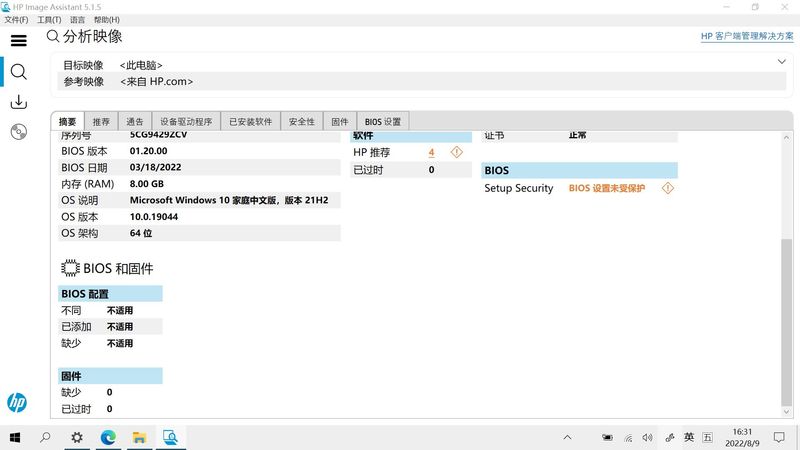The height and width of the screenshot is (450, 800).
Task: Open the disc image icon in the sidebar
Action: tap(18, 132)
